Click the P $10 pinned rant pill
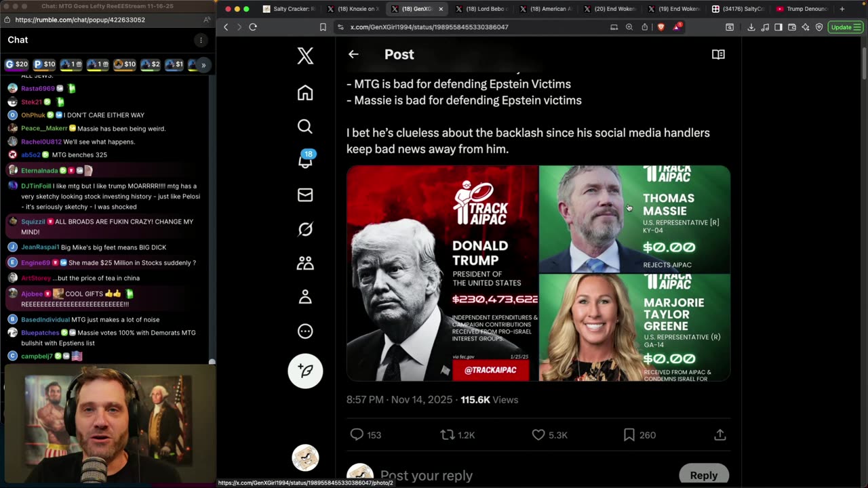 45,64
